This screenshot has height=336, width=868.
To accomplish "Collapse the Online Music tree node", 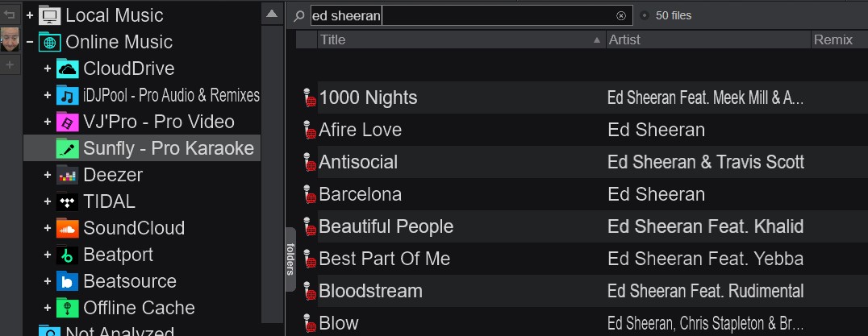I will coord(30,42).
